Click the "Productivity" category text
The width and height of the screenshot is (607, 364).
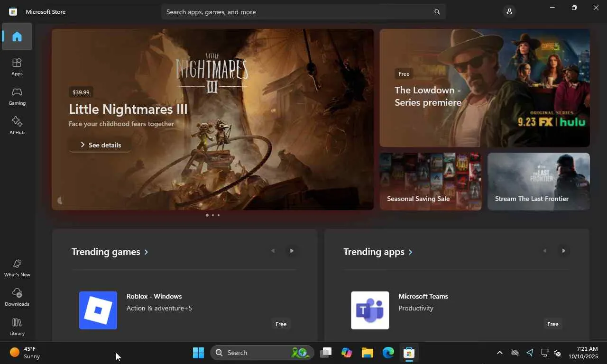pos(416,308)
